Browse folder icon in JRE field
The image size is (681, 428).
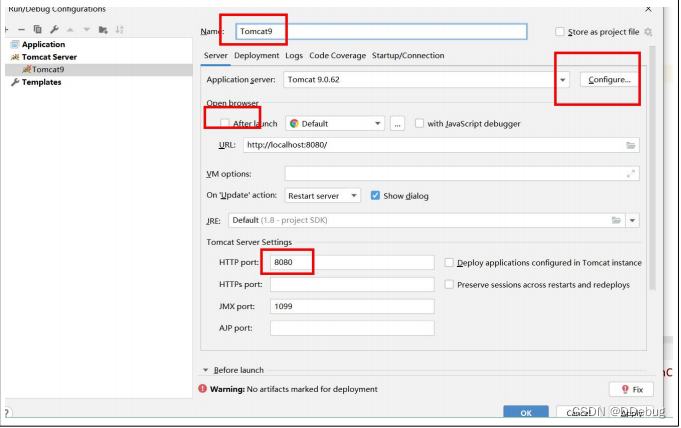(x=616, y=220)
